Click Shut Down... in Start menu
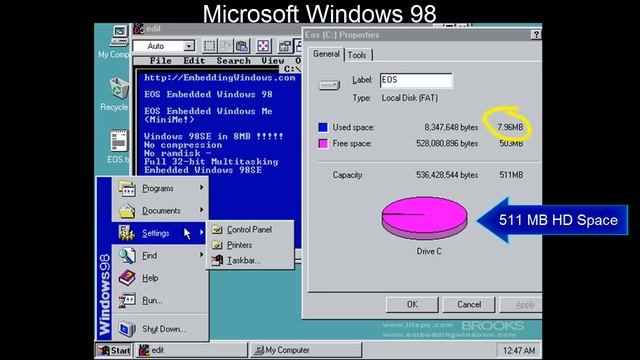Viewport: 640px width, 360px height. 160,329
